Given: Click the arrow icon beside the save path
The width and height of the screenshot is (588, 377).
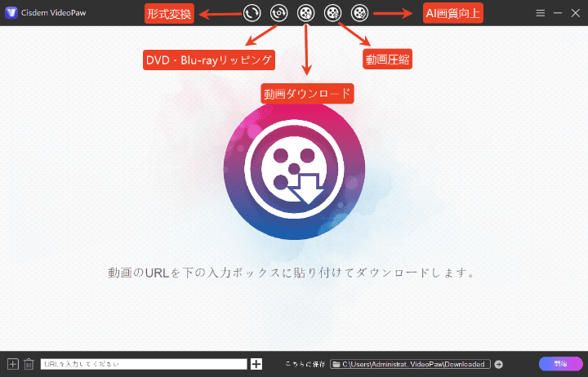Looking at the screenshot, I should click(x=499, y=364).
